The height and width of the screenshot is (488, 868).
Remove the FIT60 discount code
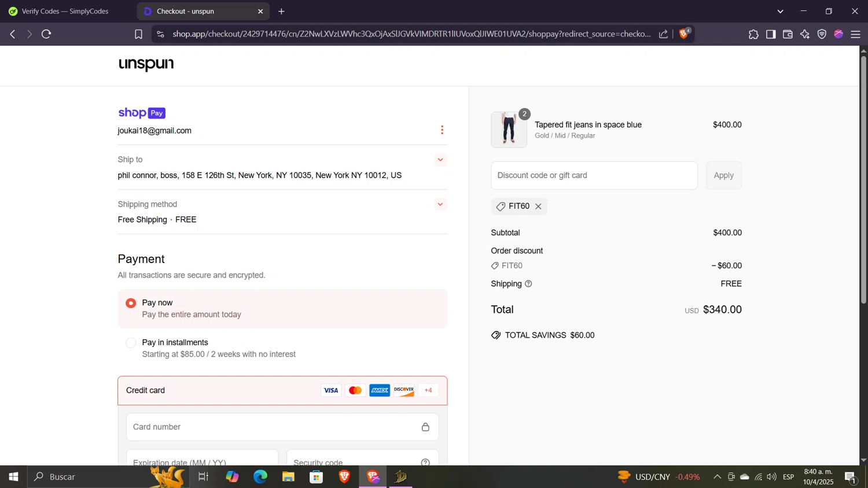click(x=538, y=206)
